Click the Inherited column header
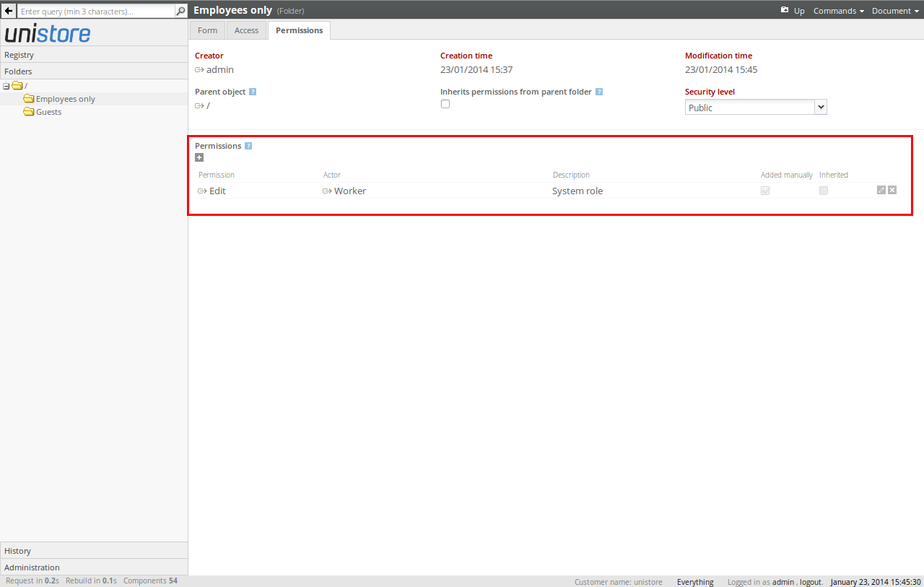Viewport: 924px width, 587px height. (x=834, y=175)
